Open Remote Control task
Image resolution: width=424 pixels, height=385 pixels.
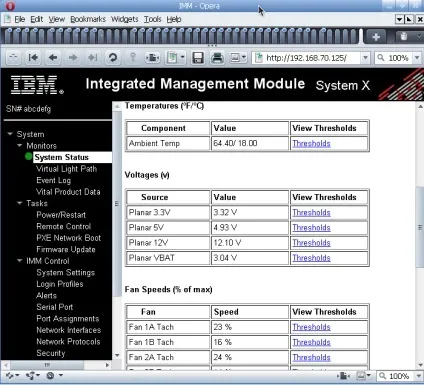[63, 226]
